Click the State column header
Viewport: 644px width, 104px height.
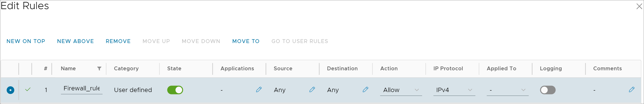pyautogui.click(x=174, y=69)
